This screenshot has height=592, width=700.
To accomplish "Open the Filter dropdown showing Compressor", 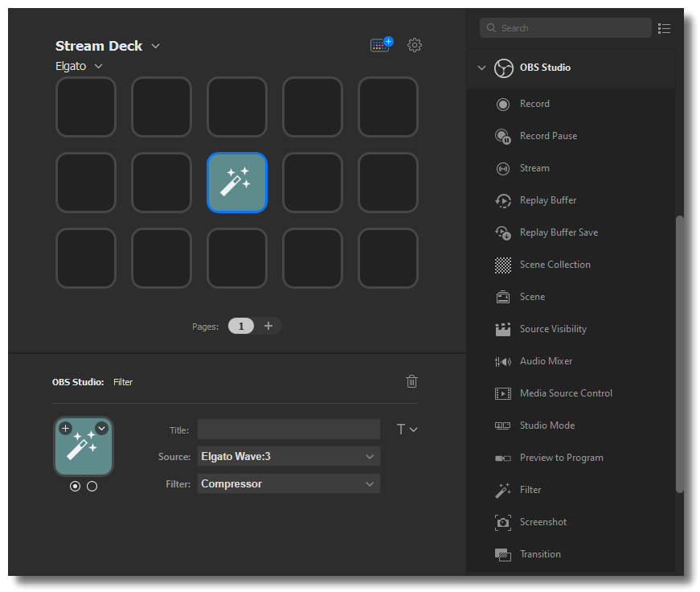I will [289, 483].
